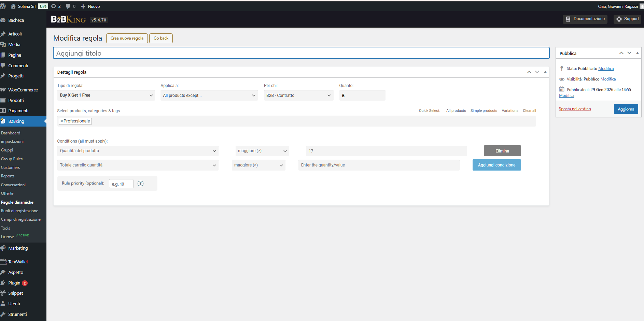Click the Aggiungi titolo input field

[301, 53]
